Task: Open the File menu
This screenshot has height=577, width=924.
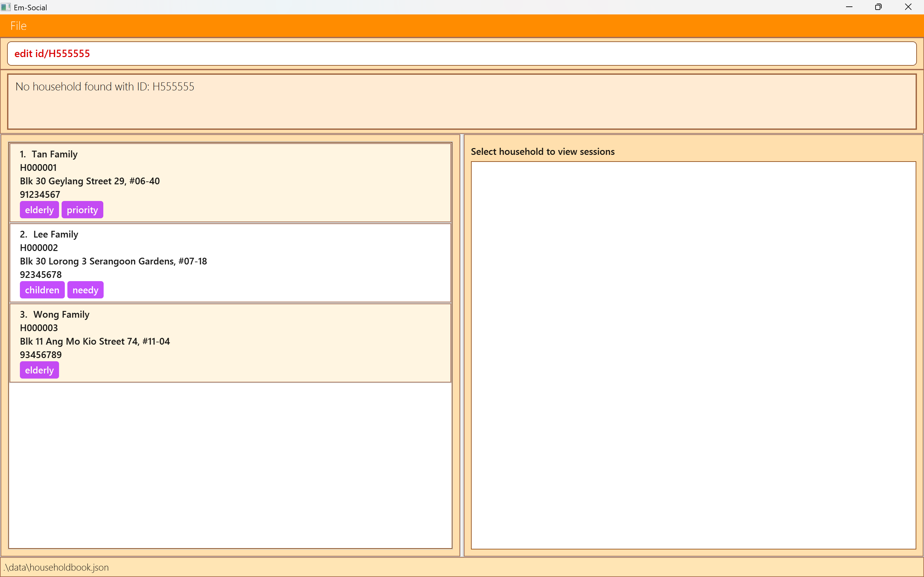Action: 18,26
